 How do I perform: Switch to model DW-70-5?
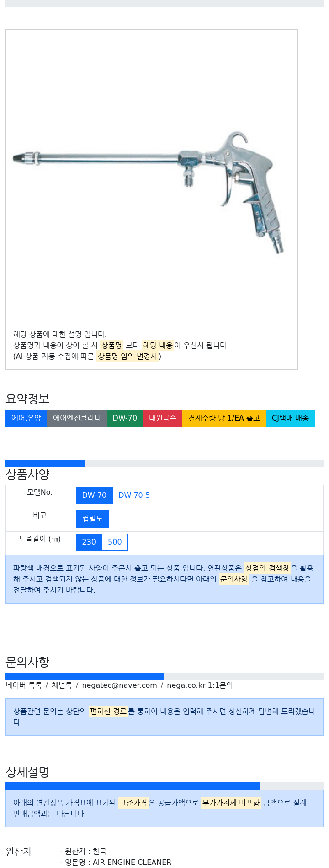point(134,496)
